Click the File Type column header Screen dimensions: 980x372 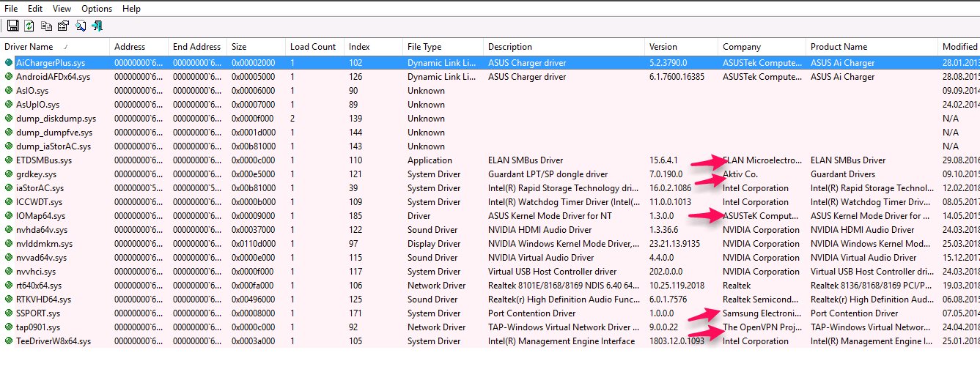coord(424,47)
